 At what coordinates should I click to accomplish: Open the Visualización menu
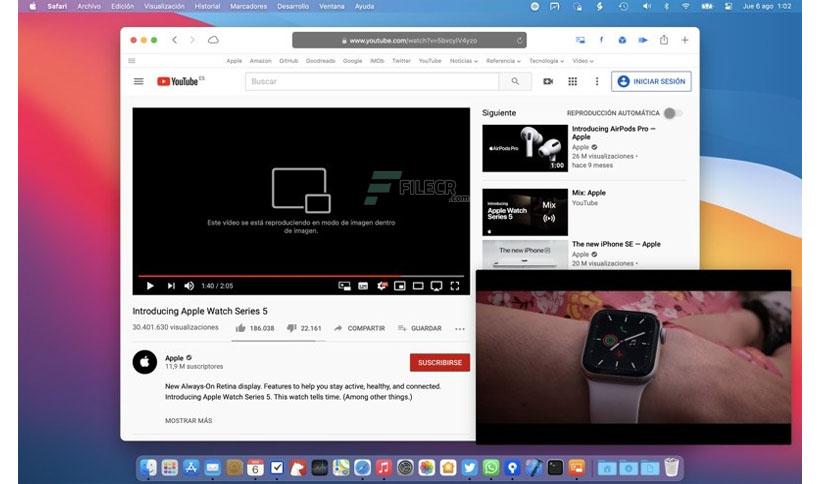tap(164, 6)
